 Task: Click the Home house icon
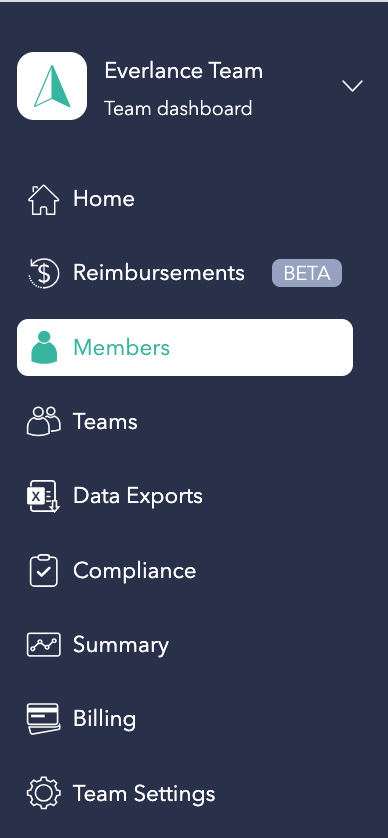(x=43, y=199)
